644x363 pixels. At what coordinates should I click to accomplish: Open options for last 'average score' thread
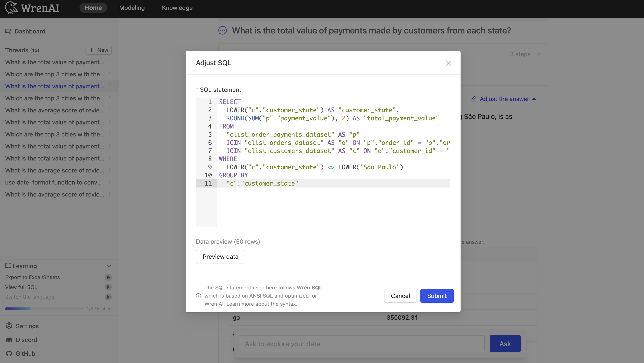[x=109, y=195]
